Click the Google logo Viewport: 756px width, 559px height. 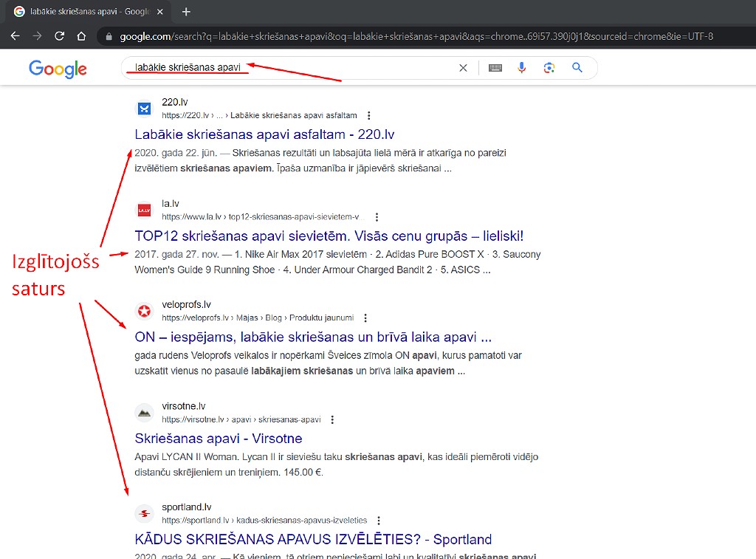[58, 69]
